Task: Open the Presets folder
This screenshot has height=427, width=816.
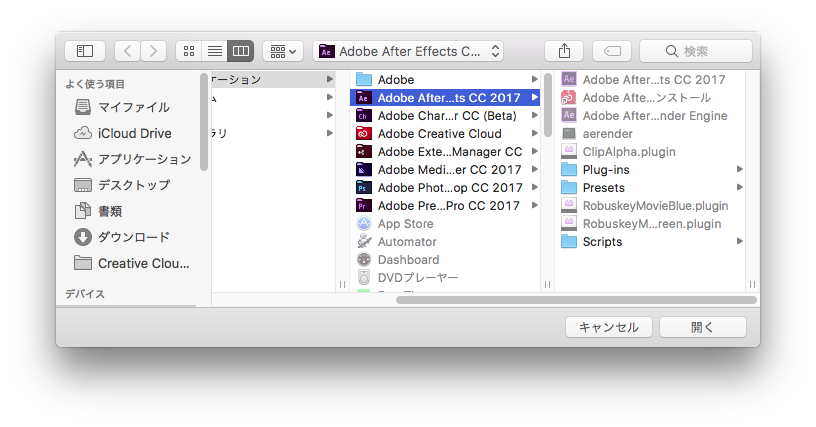Action: click(651, 188)
